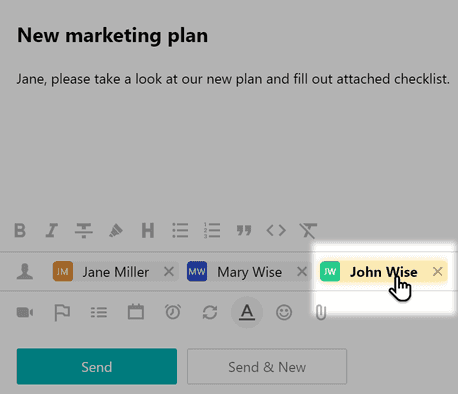Image resolution: width=458 pixels, height=394 pixels.
Task: Click the Send button
Action: [x=97, y=367]
